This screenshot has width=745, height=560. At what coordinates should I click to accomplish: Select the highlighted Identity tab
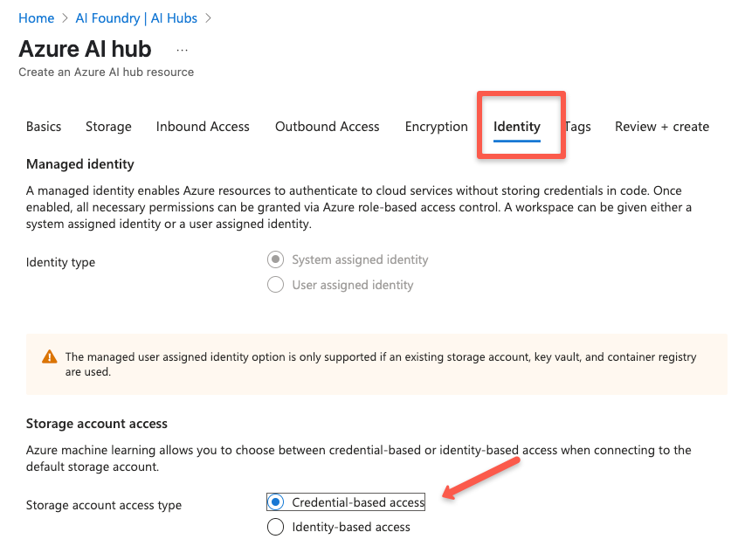point(516,126)
